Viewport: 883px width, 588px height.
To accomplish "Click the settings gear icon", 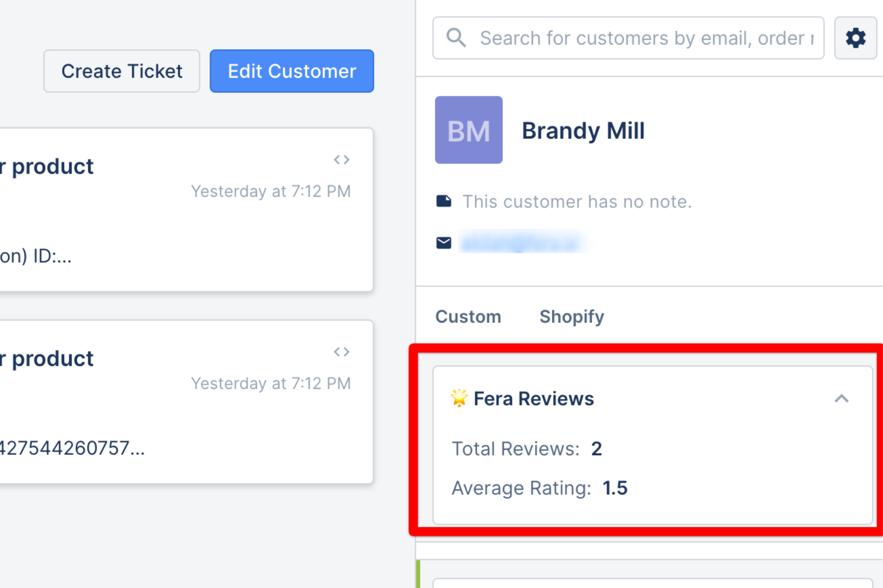I will tap(855, 38).
